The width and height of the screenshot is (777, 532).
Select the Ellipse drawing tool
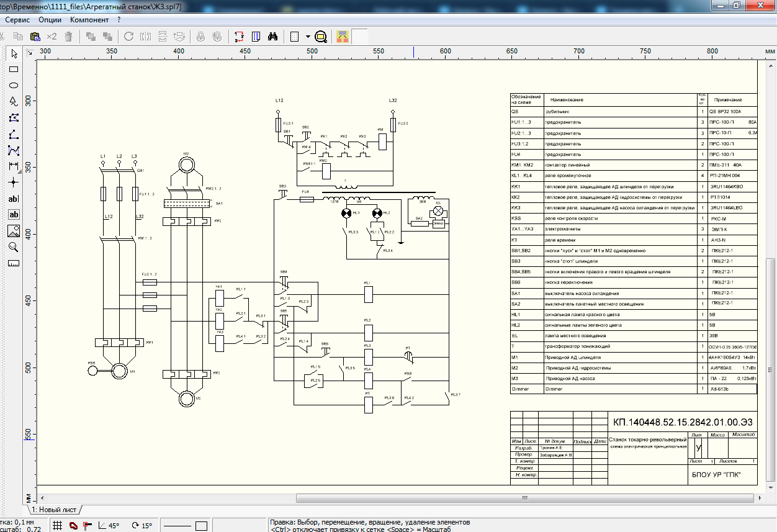click(13, 86)
